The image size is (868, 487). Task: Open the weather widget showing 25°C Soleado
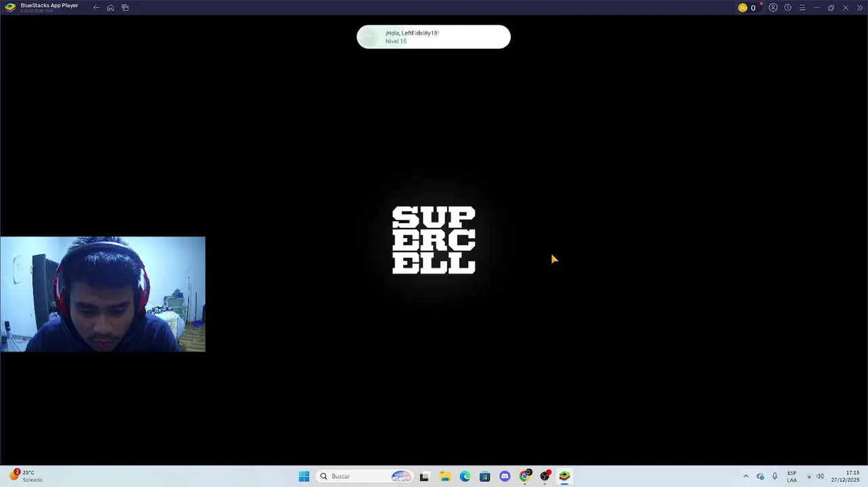pos(26,476)
